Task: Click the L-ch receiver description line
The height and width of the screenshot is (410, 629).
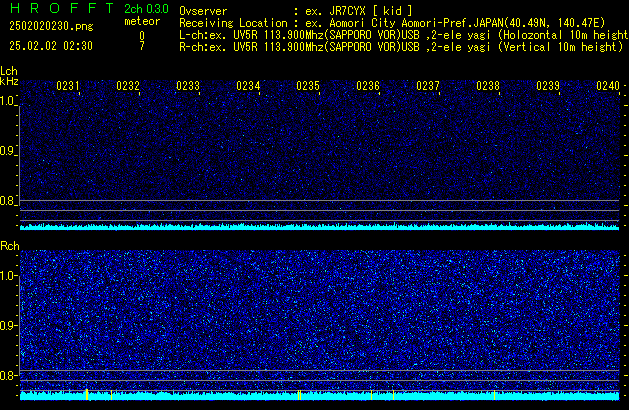Action: 404,35
